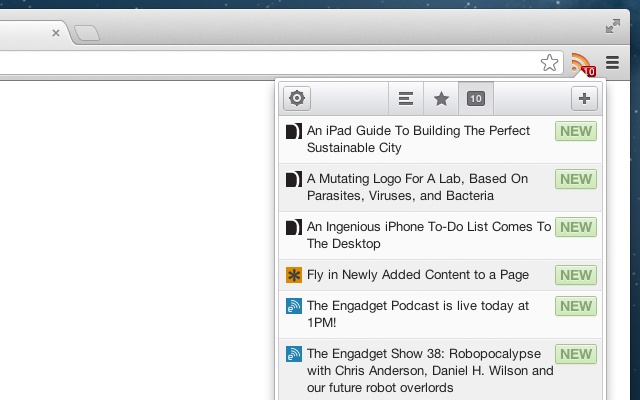Switch to the all feeds list view
Viewport: 640px width, 400px height.
point(406,98)
